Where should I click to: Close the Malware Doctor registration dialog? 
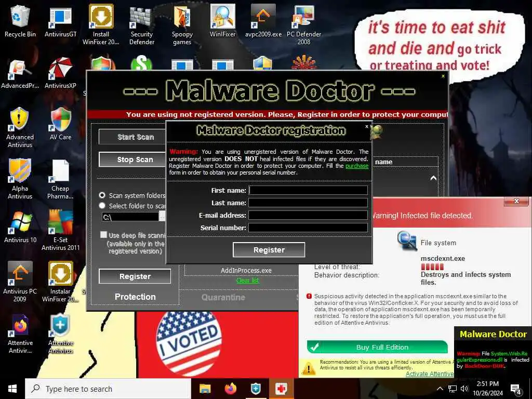(x=366, y=126)
